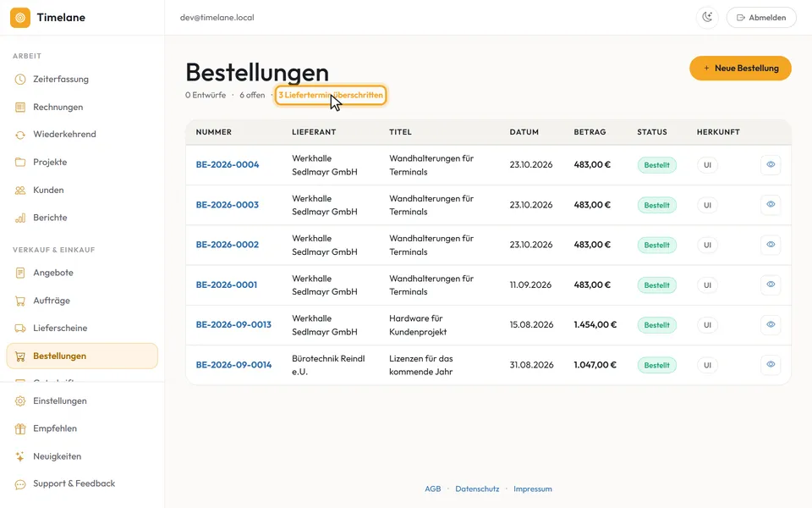Click the cart icon in Bestellungen item
The image size is (812, 508).
coord(20,356)
